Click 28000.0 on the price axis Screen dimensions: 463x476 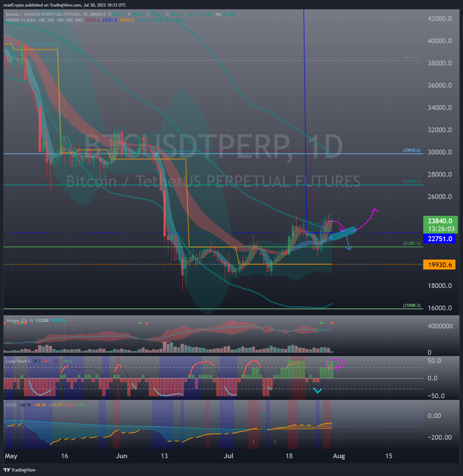coord(440,174)
